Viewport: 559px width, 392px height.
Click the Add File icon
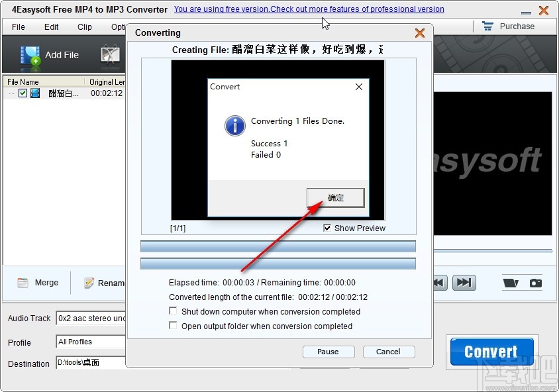pos(30,54)
